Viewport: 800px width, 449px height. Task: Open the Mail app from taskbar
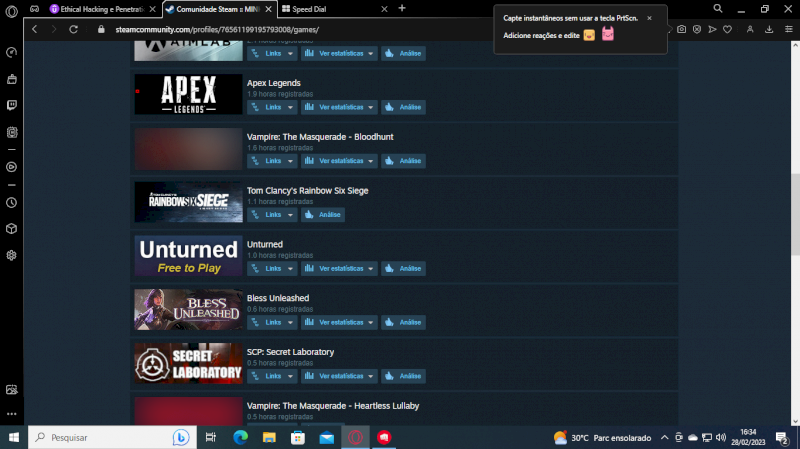point(327,437)
